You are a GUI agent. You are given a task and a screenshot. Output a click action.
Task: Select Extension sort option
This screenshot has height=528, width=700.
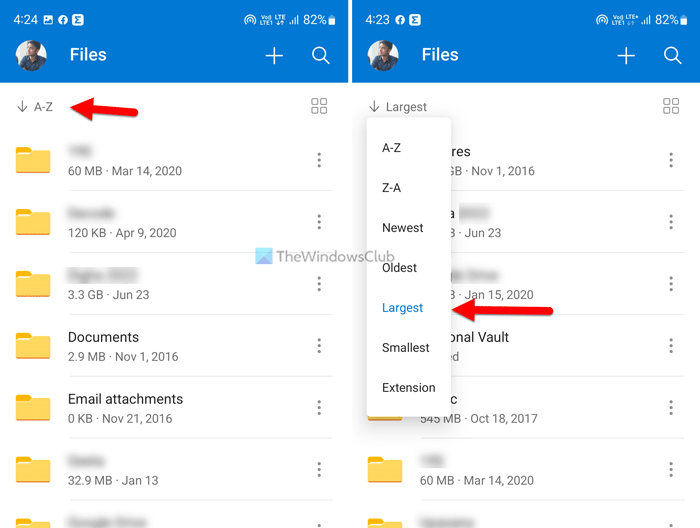click(x=408, y=387)
